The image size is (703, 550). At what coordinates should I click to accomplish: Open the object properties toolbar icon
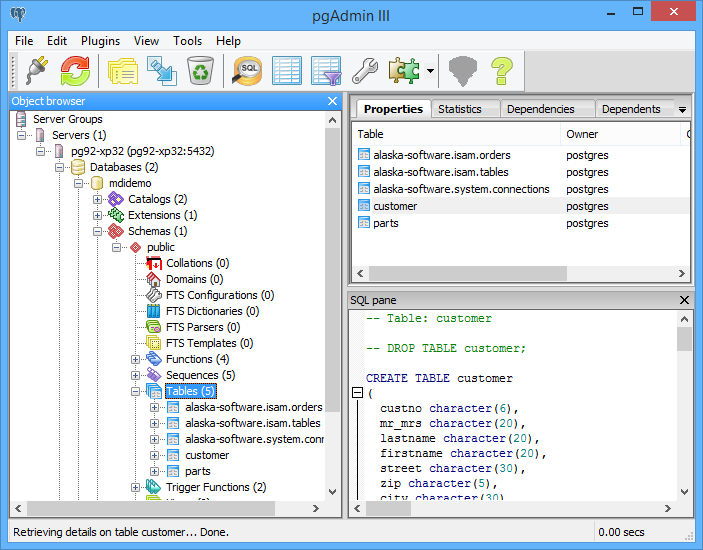pyautogui.click(x=122, y=70)
